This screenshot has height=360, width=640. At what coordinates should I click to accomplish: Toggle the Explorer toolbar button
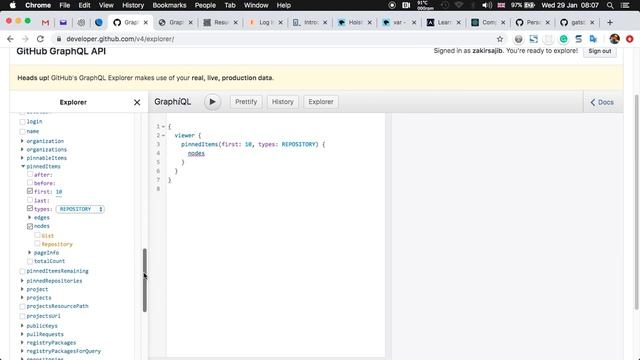[321, 102]
